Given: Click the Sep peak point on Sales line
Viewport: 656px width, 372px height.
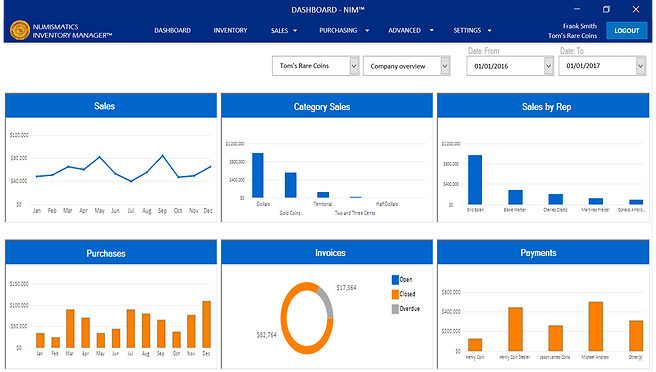Looking at the screenshot, I should click(162, 156).
